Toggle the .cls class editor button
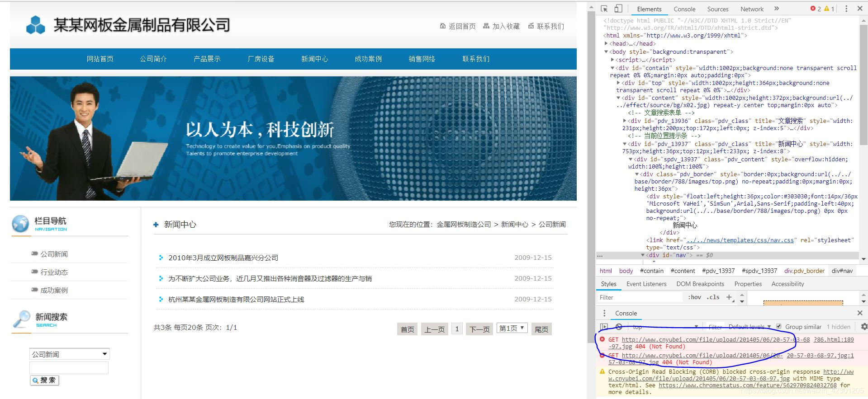The image size is (868, 399). coord(713,297)
